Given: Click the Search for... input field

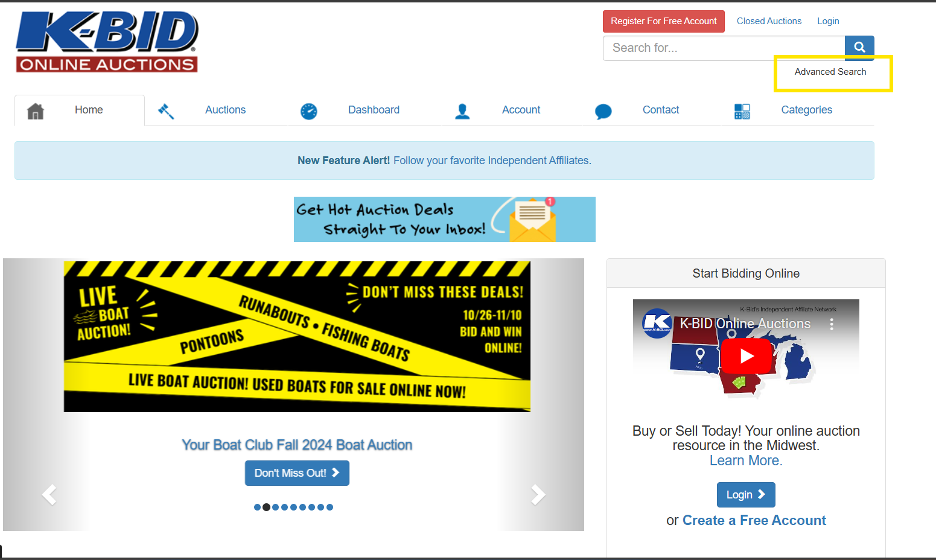Looking at the screenshot, I should pos(724,48).
